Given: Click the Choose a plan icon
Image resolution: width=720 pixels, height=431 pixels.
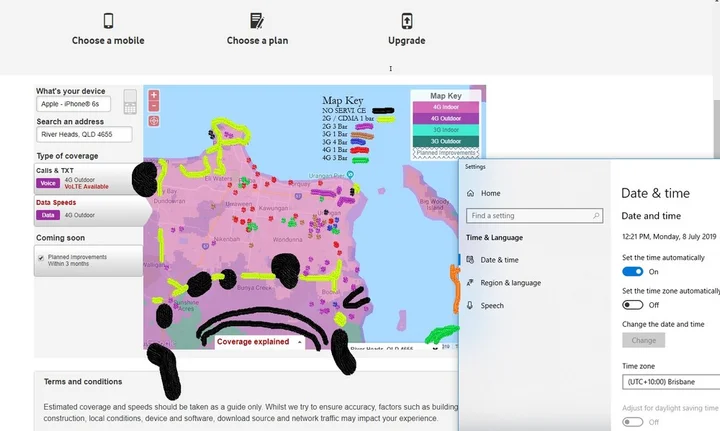Looking at the screenshot, I should (257, 21).
